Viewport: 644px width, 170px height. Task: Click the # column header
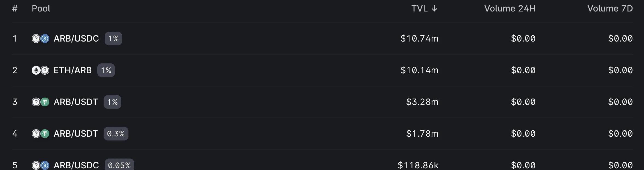click(15, 8)
